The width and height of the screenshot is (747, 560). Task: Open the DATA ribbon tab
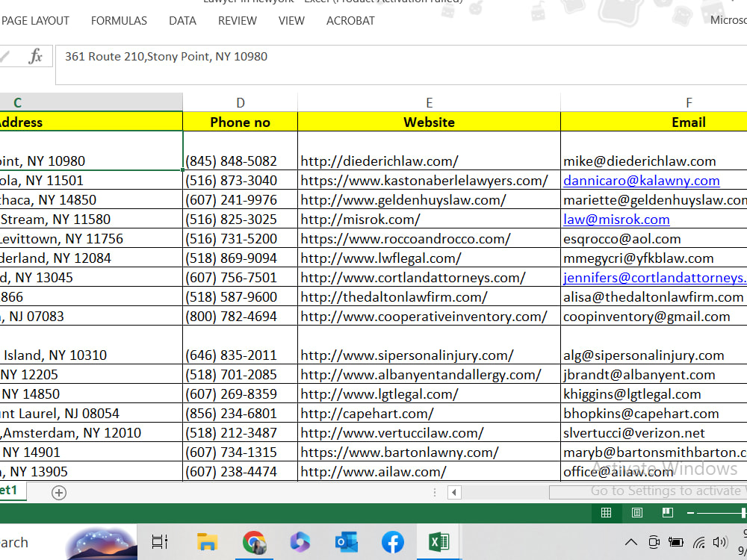[x=182, y=21]
